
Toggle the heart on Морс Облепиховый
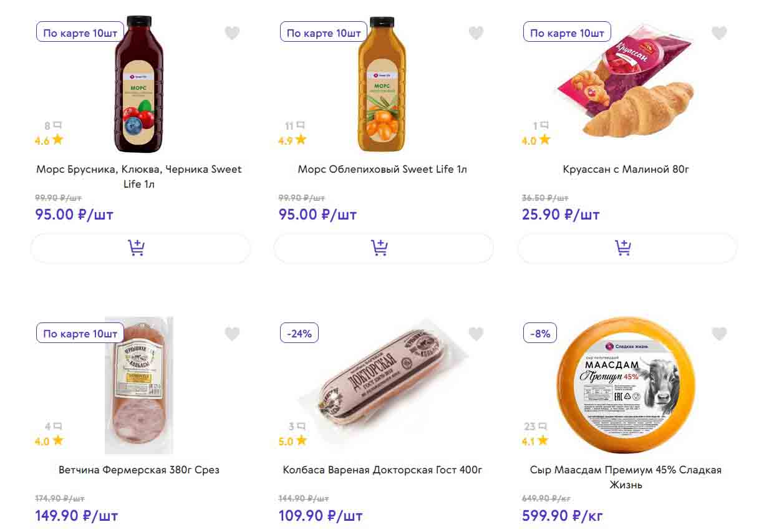(x=476, y=33)
